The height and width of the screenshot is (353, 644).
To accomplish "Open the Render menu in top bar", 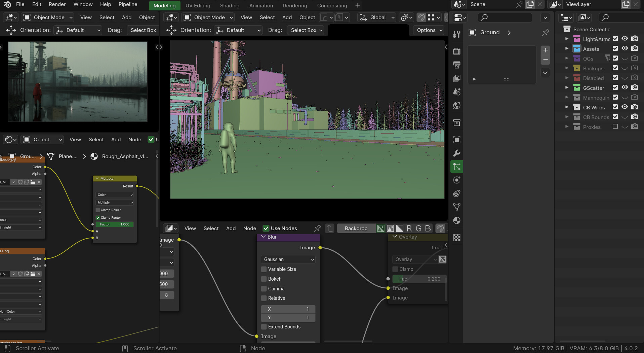I will 57,4.
